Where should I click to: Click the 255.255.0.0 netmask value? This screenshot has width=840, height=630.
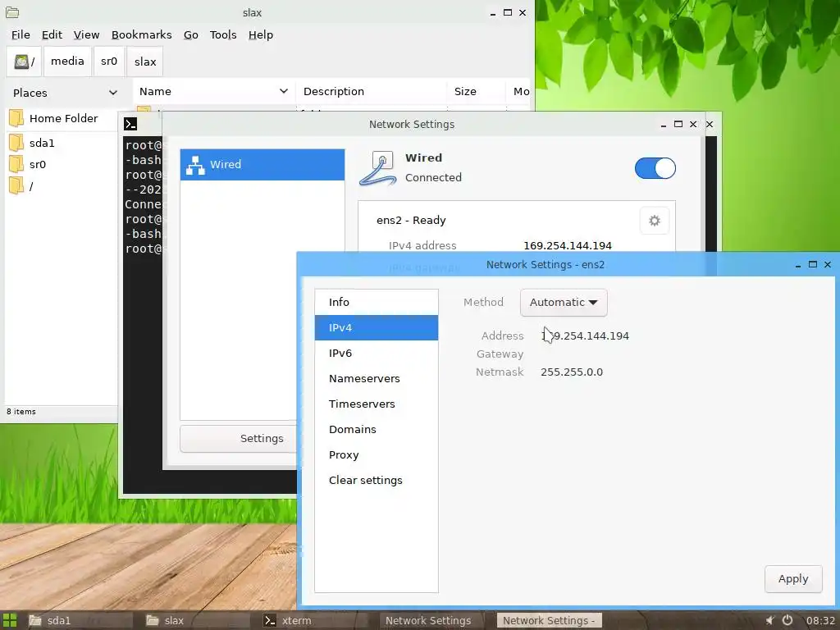point(572,372)
